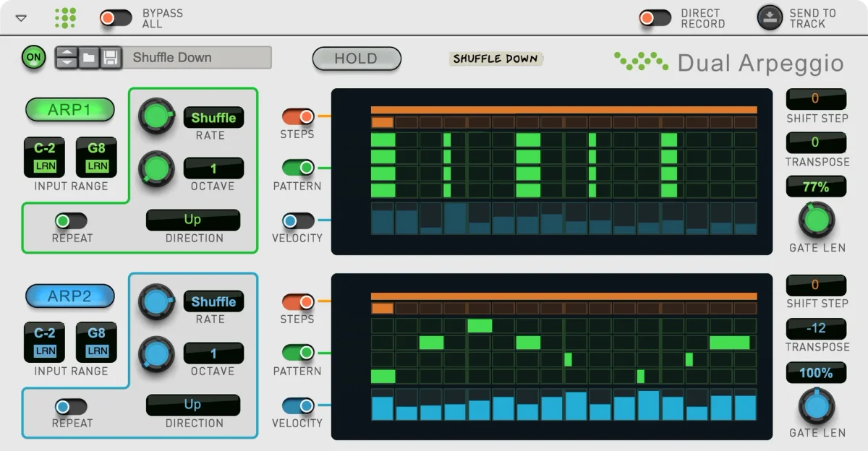Toggle ARP2 Repeat switch
This screenshot has height=451, width=868.
(72, 407)
